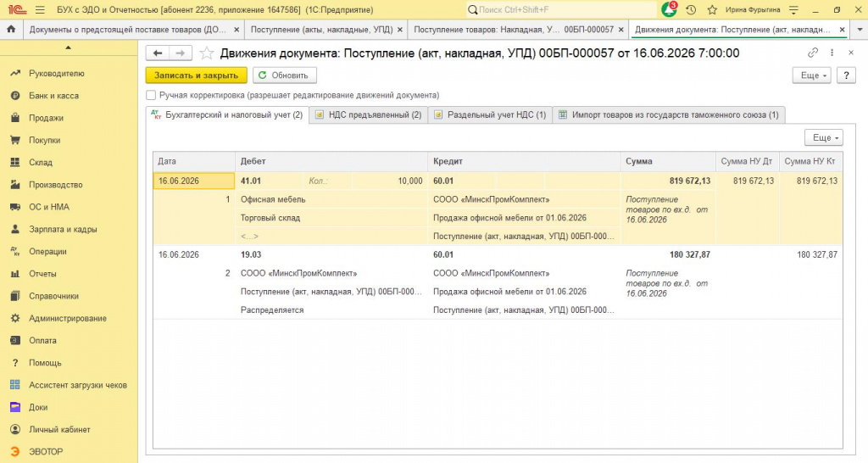Screen dimensions: 868x463
Task: Open notifications bell with badge
Action: click(x=670, y=9)
